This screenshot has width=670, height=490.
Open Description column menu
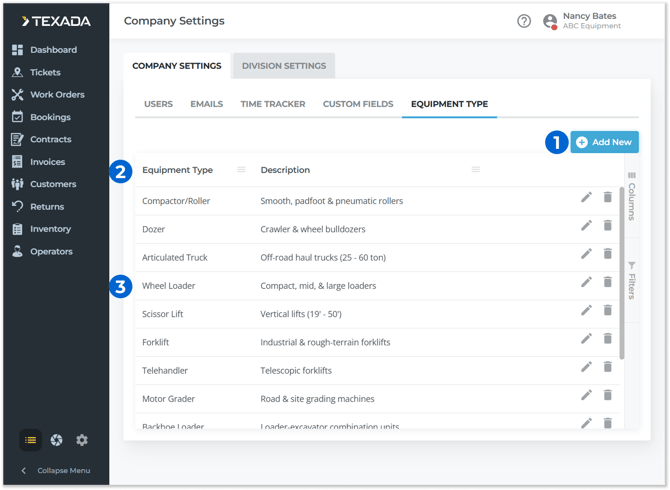(x=476, y=170)
